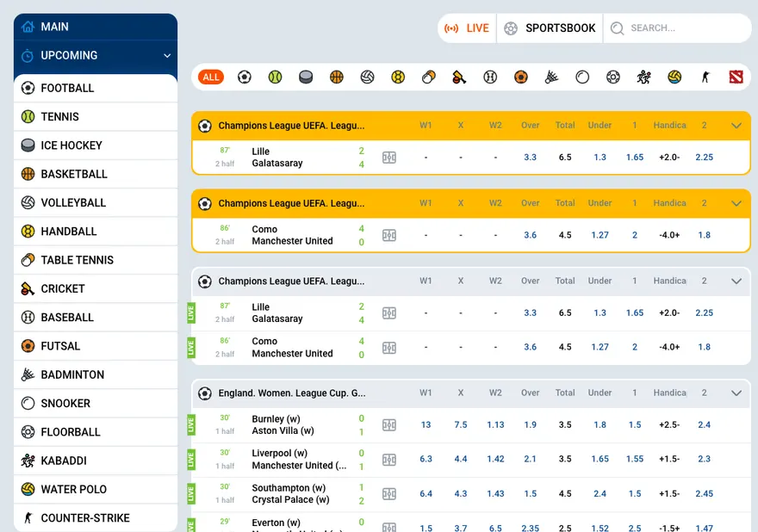This screenshot has width=758, height=532.
Task: Bet W1 odds 6.3 on Liverpool (w)
Action: [x=426, y=459]
